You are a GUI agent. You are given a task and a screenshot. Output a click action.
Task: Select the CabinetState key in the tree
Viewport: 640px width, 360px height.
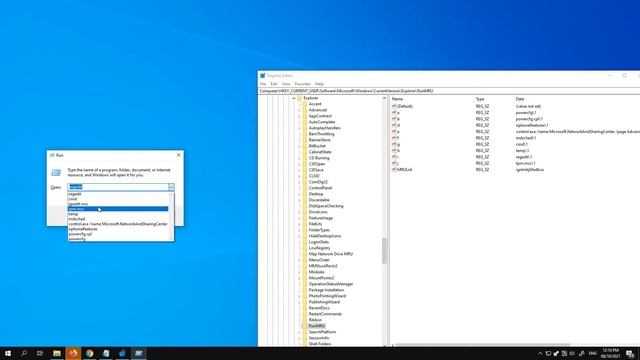pos(320,152)
